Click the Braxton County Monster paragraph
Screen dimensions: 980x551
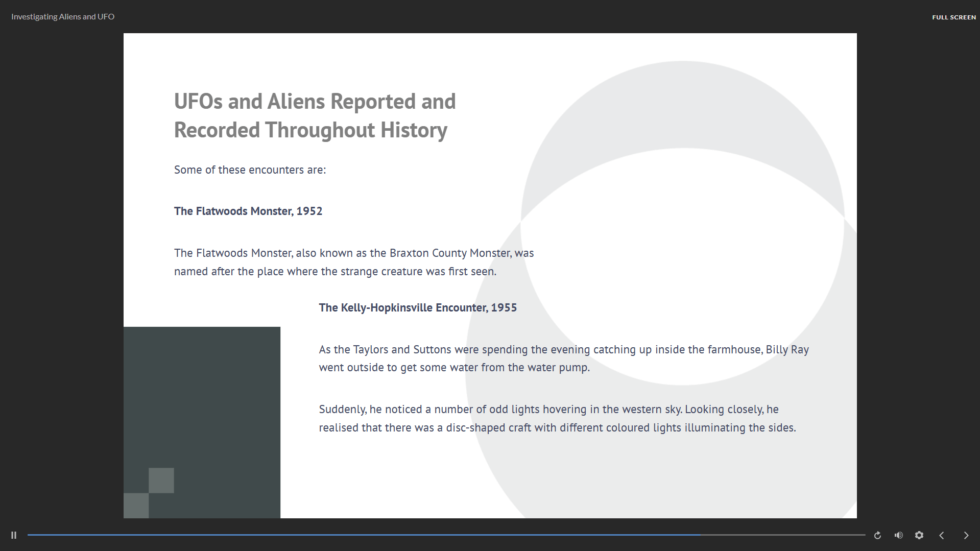tap(353, 262)
